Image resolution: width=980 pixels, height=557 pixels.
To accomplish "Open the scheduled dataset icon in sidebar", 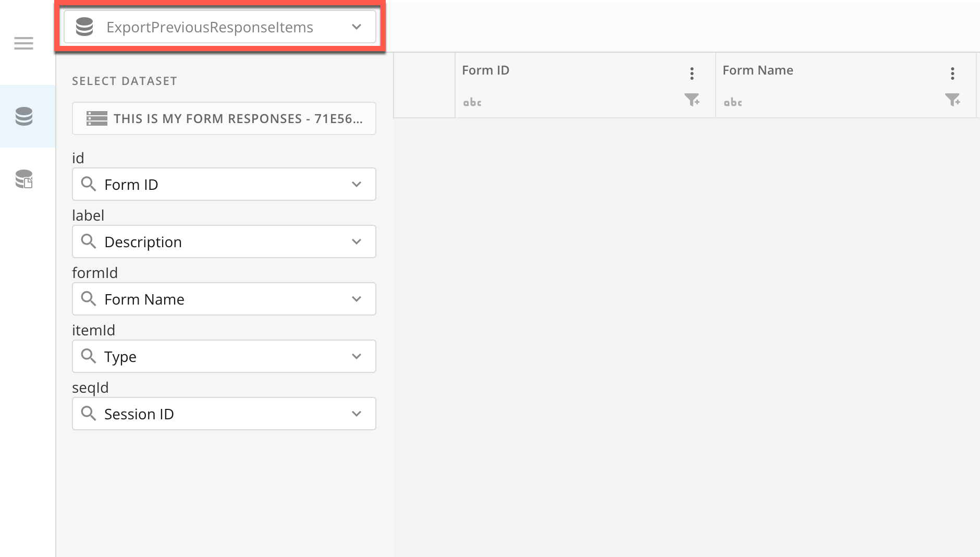I will [23, 180].
